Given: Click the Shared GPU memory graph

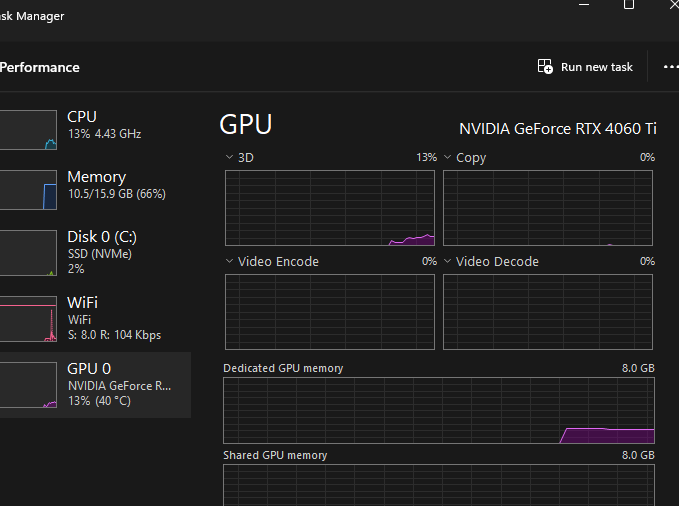Looking at the screenshot, I should 439,485.
